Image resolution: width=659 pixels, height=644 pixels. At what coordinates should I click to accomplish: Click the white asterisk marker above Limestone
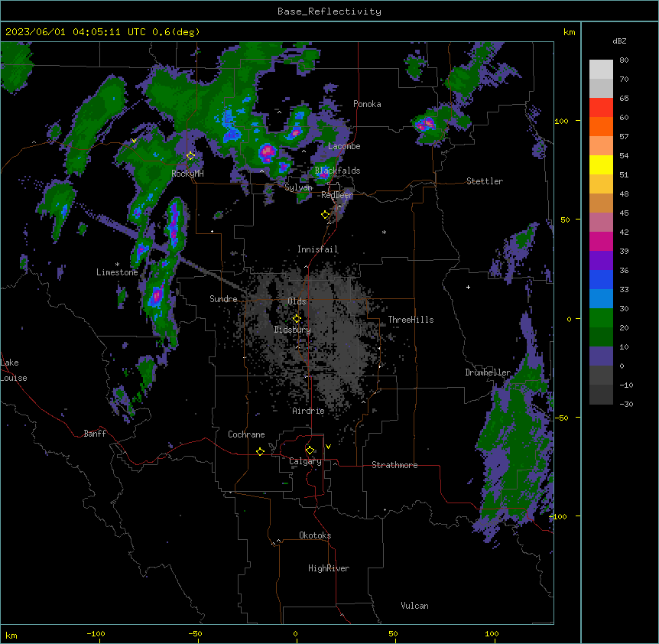pyautogui.click(x=117, y=265)
